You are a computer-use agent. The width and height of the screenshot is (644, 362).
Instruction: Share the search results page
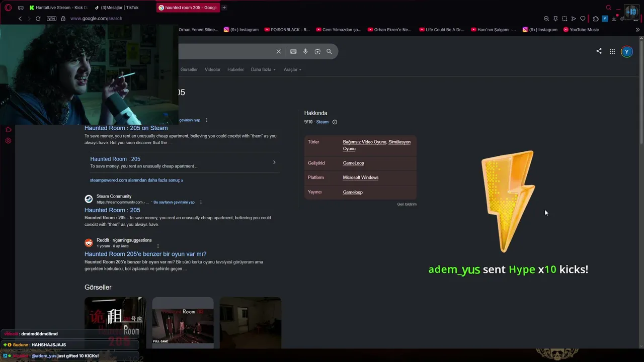click(599, 51)
